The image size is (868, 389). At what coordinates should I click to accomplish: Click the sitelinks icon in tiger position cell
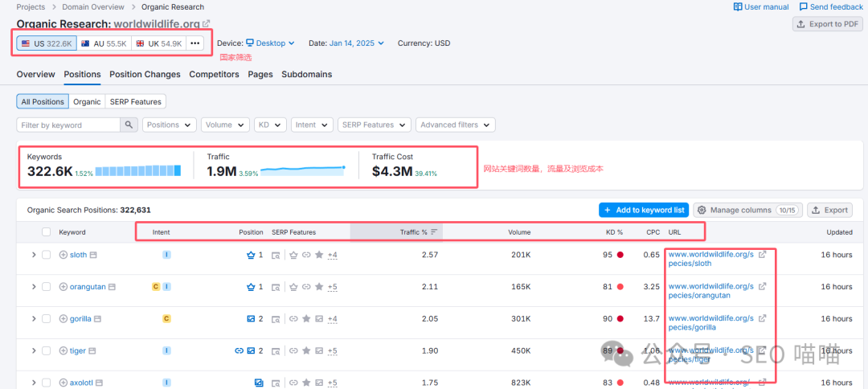(240, 350)
